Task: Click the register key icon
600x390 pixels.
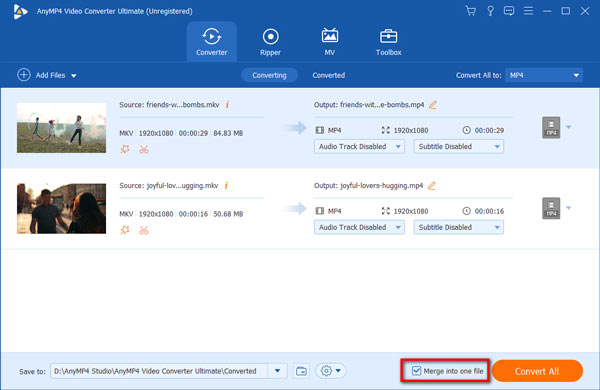Action: point(490,11)
